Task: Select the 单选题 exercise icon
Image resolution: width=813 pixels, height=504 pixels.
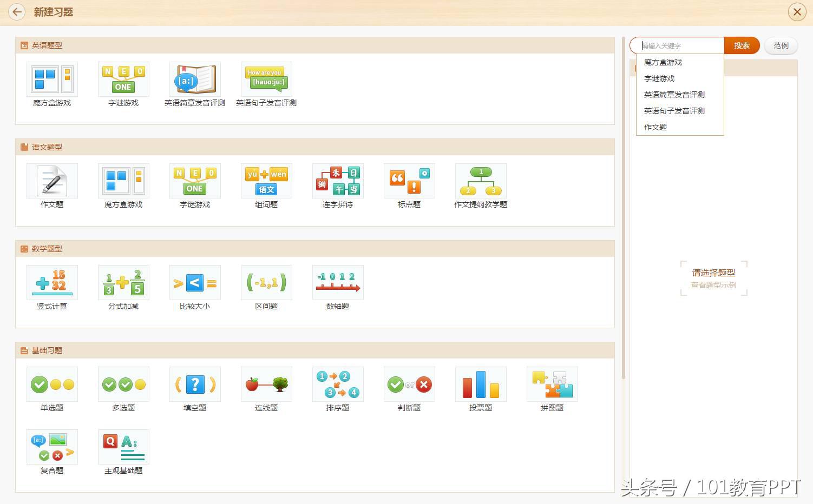Action: (x=52, y=384)
